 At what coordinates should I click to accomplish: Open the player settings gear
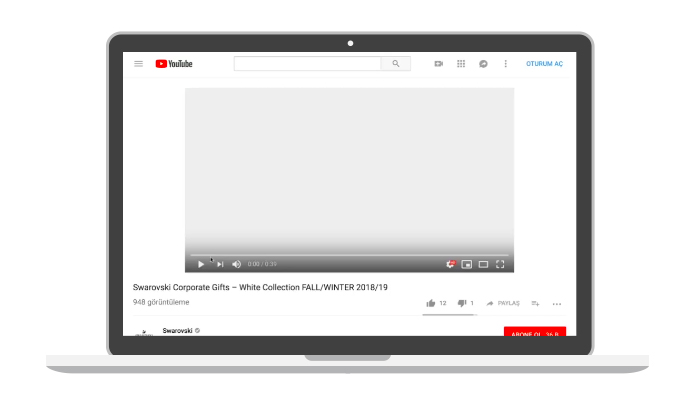(450, 264)
